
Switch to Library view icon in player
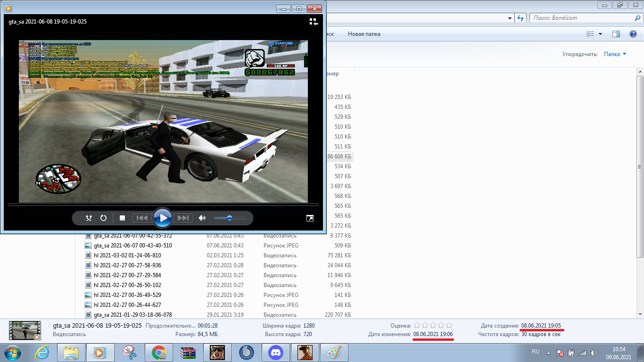(314, 22)
